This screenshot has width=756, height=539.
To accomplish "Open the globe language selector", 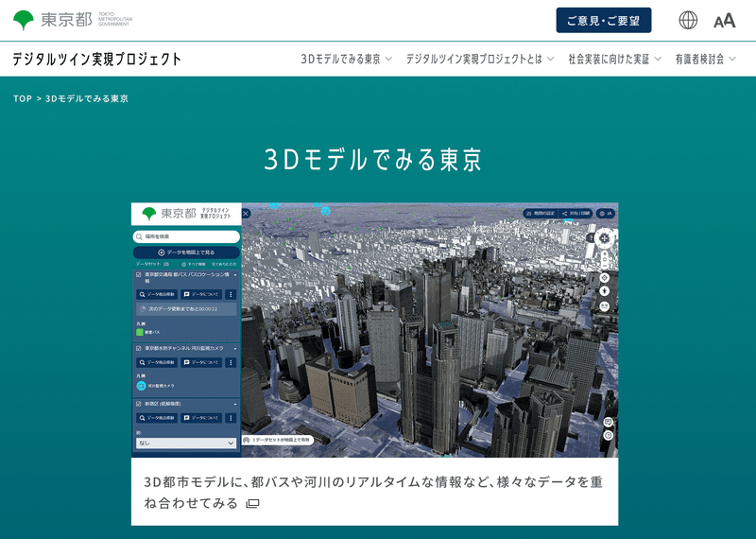I will point(688,20).
